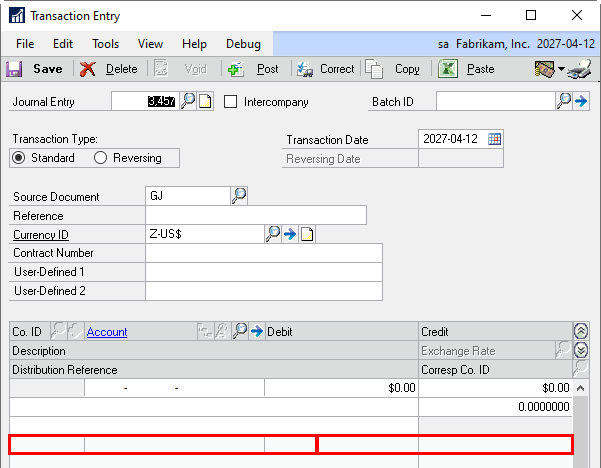
Task: Click the Co. ID lookup icon
Action: [59, 330]
